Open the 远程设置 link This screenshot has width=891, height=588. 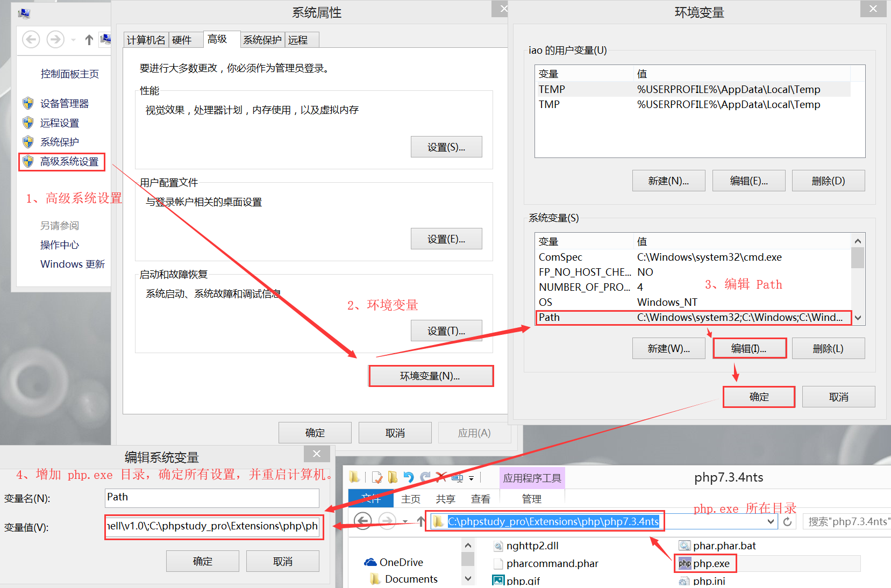(x=60, y=123)
